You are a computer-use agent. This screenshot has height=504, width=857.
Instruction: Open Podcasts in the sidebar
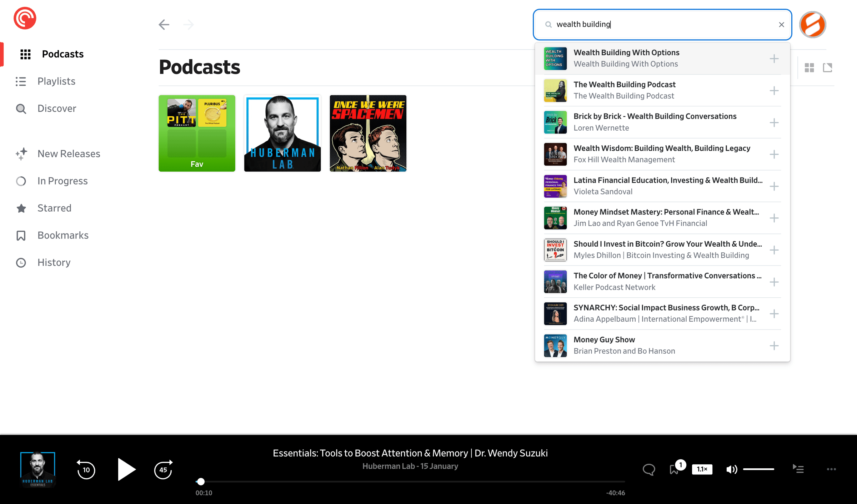click(x=52, y=54)
